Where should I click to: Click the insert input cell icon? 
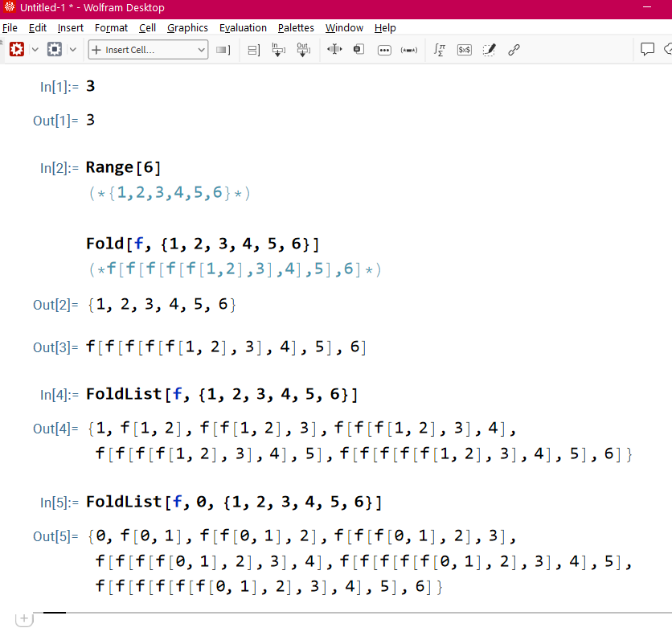coord(278,50)
